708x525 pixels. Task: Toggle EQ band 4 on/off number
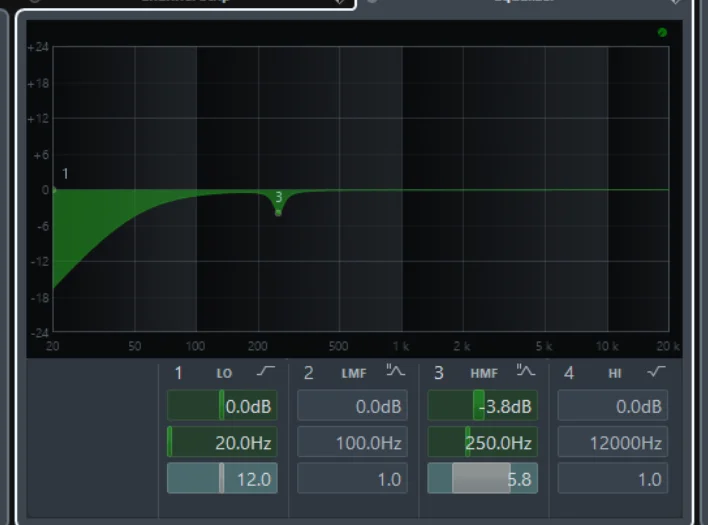(569, 373)
